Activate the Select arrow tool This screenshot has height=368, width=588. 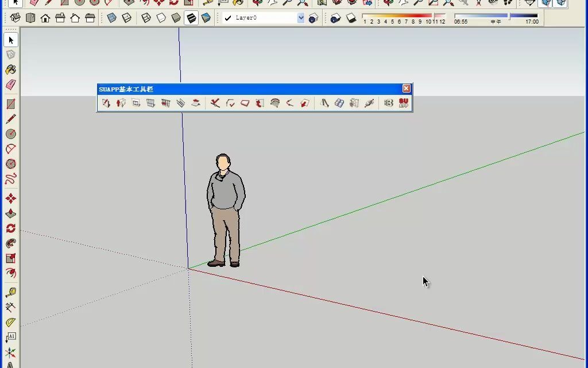pyautogui.click(x=9, y=40)
